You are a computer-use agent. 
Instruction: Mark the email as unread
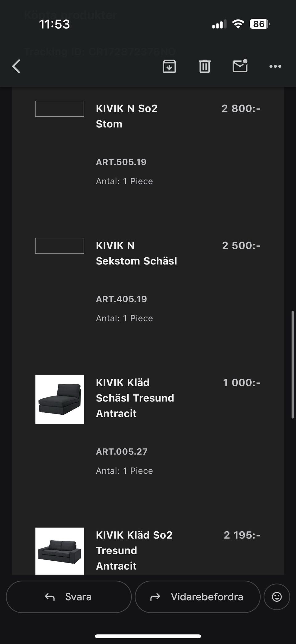click(240, 66)
